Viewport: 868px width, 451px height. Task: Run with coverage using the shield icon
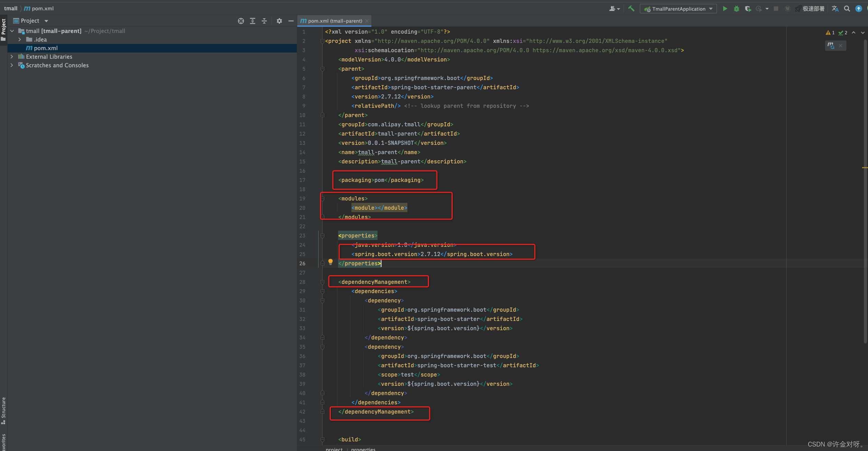tap(748, 9)
